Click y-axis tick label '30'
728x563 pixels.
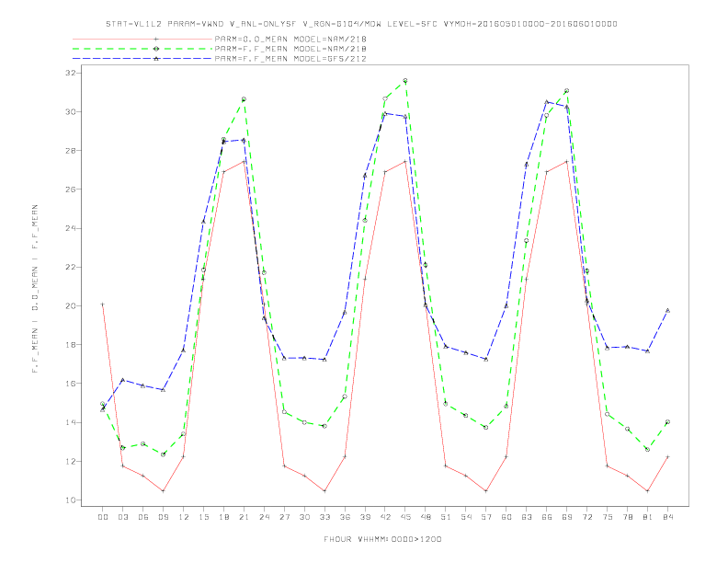pos(71,112)
